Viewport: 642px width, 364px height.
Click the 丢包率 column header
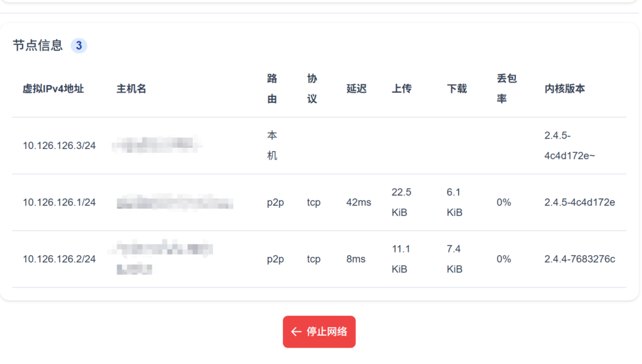coord(506,89)
